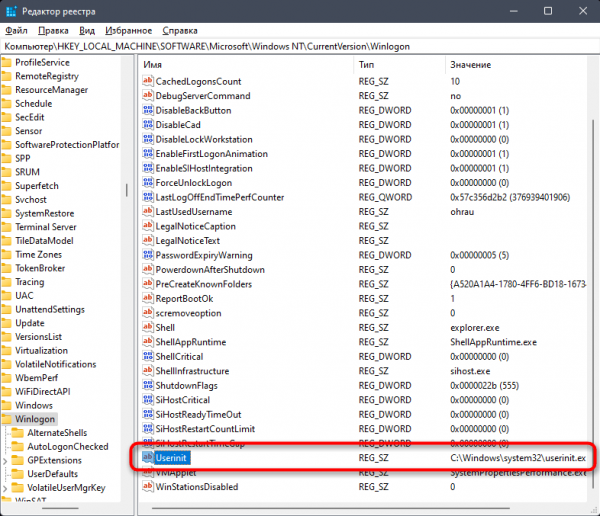Screen dimensions: 600x516
Task: Click the folder icon of ProfileService key
Action: tap(7, 62)
